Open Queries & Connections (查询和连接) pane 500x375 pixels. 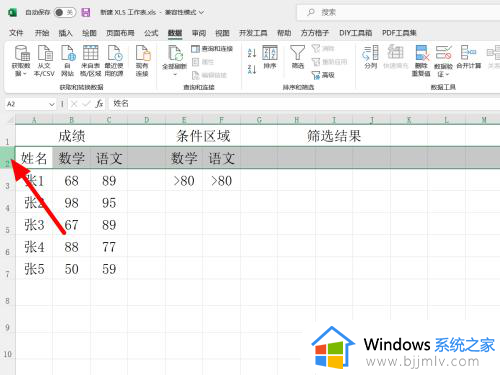(x=212, y=49)
